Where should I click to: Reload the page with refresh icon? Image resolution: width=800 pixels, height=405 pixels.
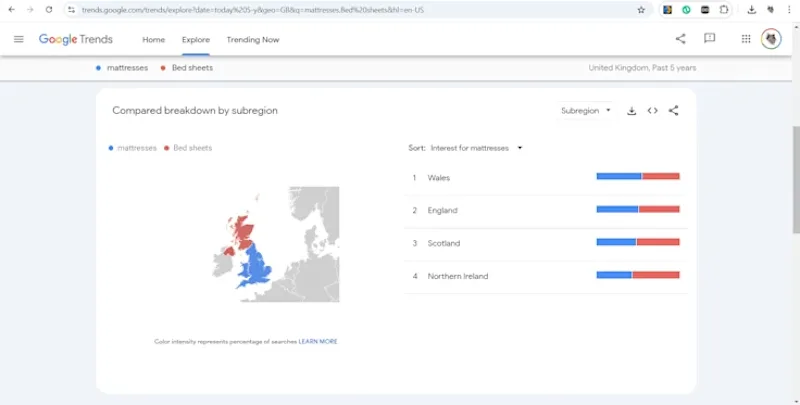pyautogui.click(x=49, y=10)
